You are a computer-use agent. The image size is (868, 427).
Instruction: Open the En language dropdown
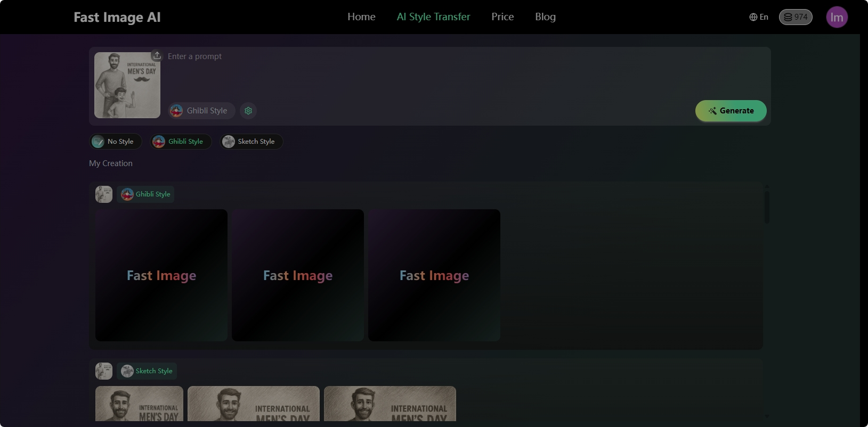click(759, 17)
